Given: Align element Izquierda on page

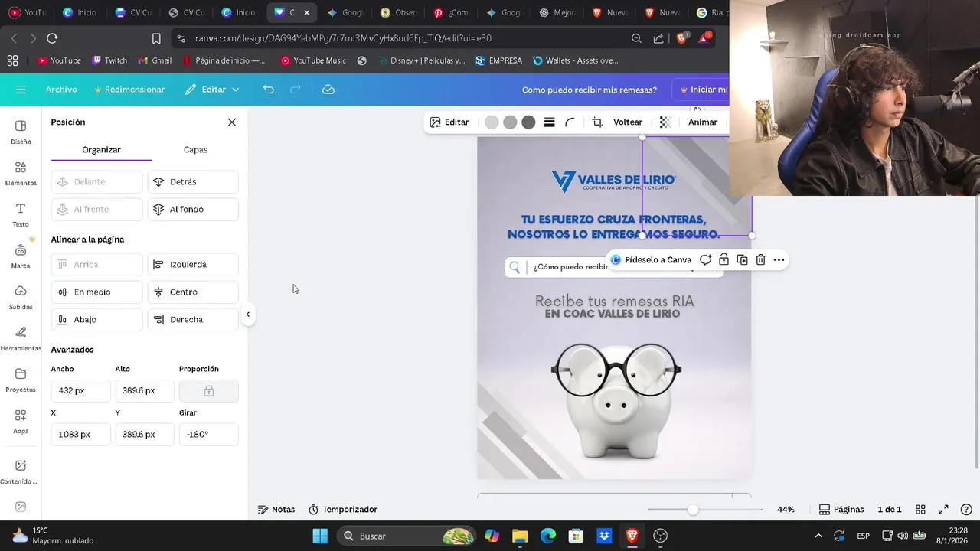Looking at the screenshot, I should (193, 265).
